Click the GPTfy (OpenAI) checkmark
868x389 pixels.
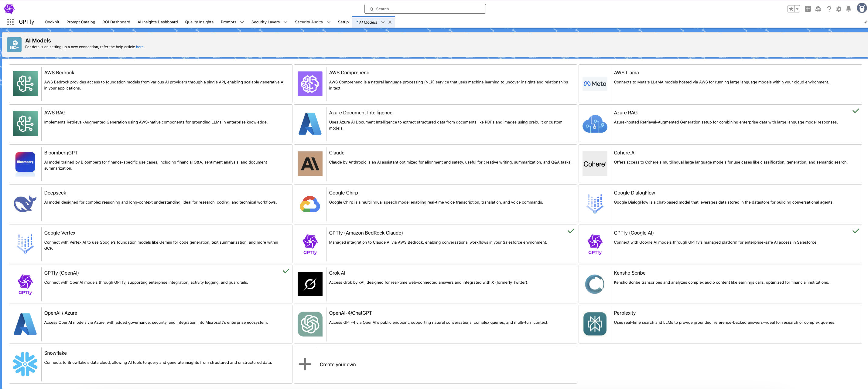286,271
